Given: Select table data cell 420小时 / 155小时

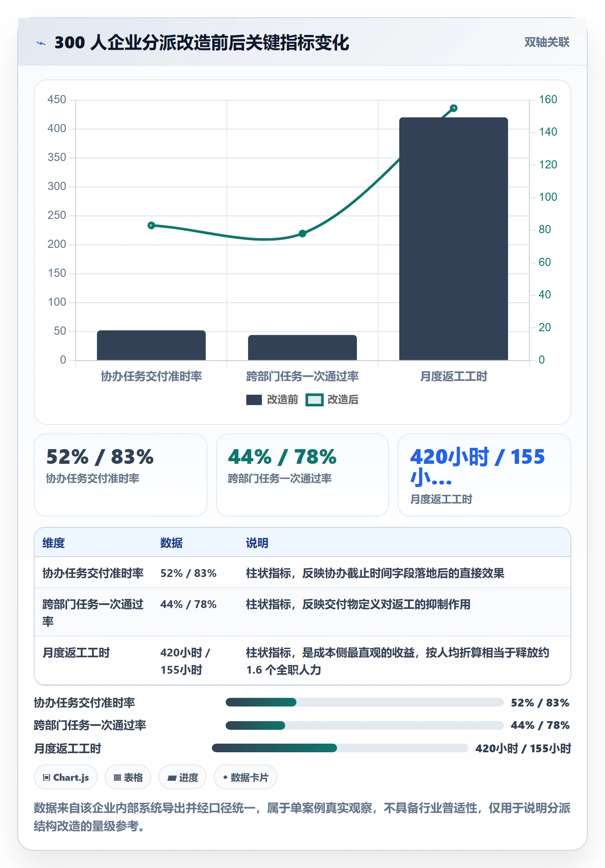Looking at the screenshot, I should [185, 661].
